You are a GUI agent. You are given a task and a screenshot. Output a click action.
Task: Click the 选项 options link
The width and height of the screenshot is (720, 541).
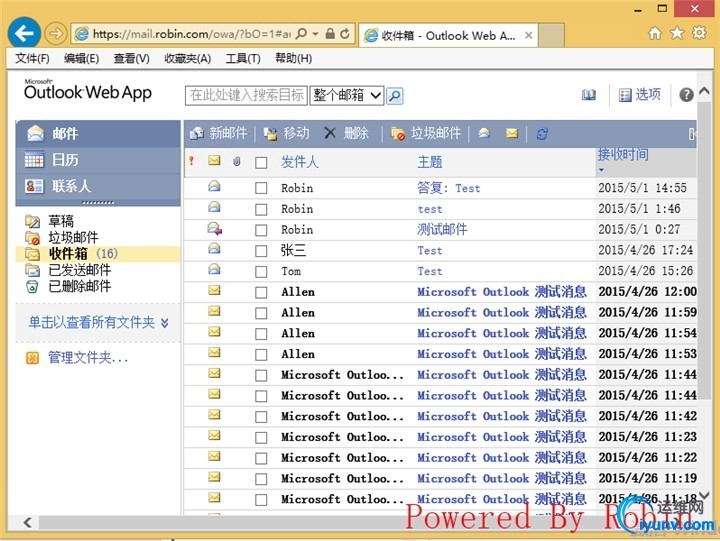[x=640, y=95]
